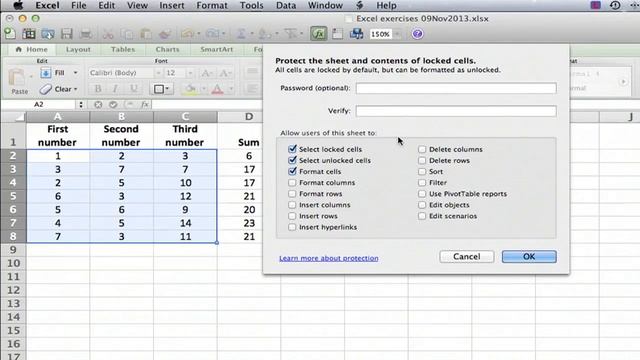Open the font color dropdown arrow
Image resolution: width=640 pixels, height=360 pixels.
[231, 89]
